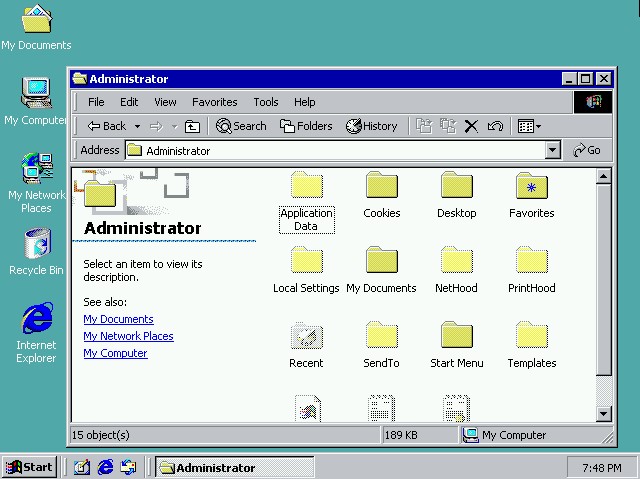This screenshot has height=479, width=640.
Task: Click the scrollbar up arrow
Action: (x=603, y=177)
